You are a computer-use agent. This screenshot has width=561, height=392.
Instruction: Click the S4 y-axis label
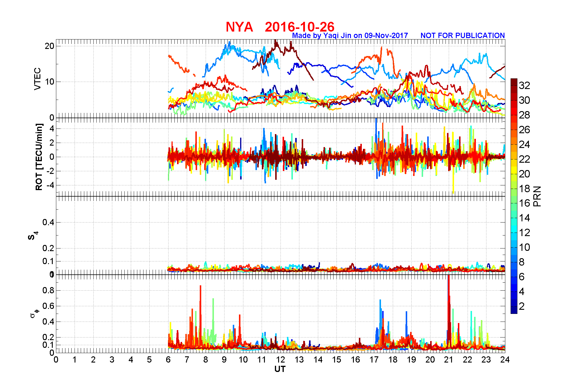pos(33,236)
